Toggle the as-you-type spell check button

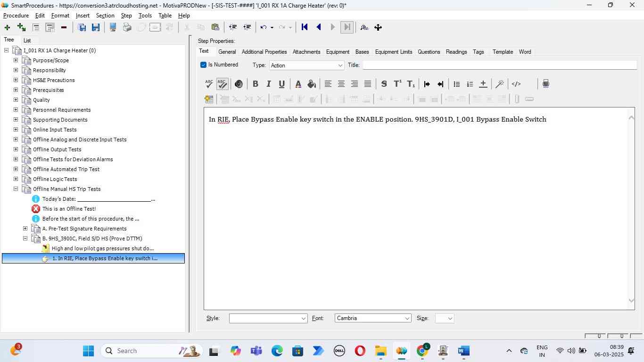point(222,84)
